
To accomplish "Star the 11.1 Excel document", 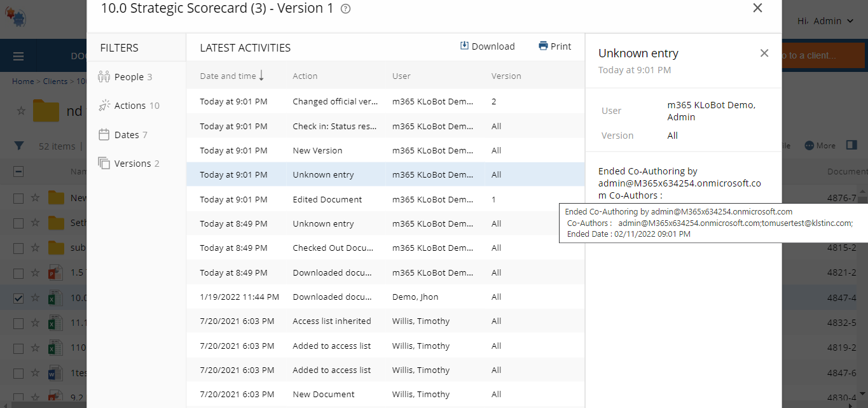I will (36, 323).
